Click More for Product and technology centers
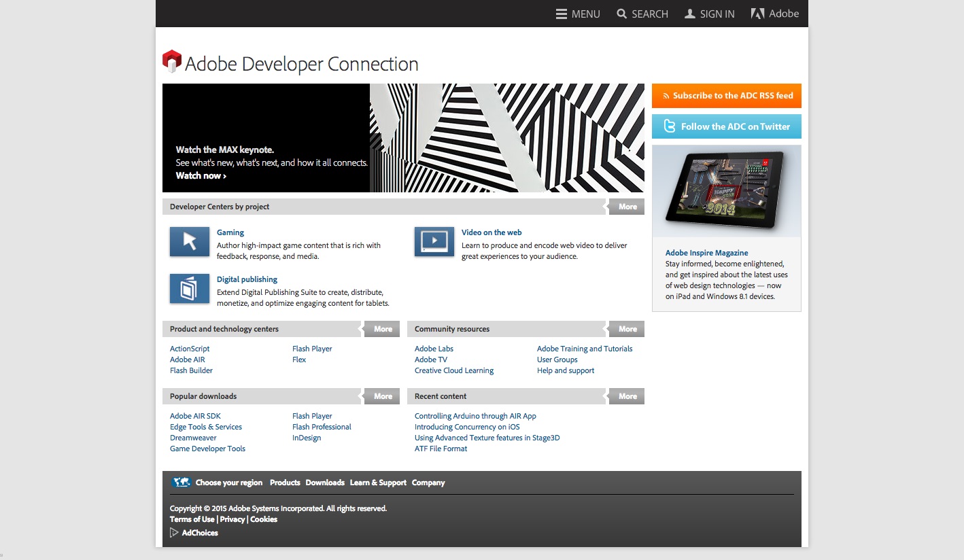The image size is (964, 560). (x=383, y=329)
